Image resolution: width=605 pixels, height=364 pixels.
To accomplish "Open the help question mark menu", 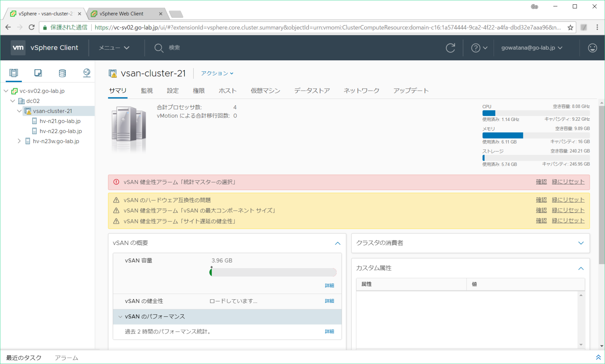I will (479, 48).
